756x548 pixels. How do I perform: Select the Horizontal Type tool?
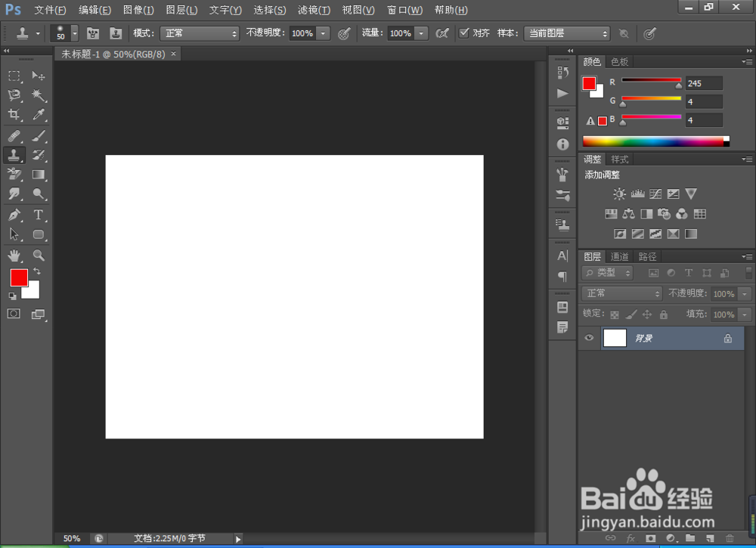pos(38,215)
